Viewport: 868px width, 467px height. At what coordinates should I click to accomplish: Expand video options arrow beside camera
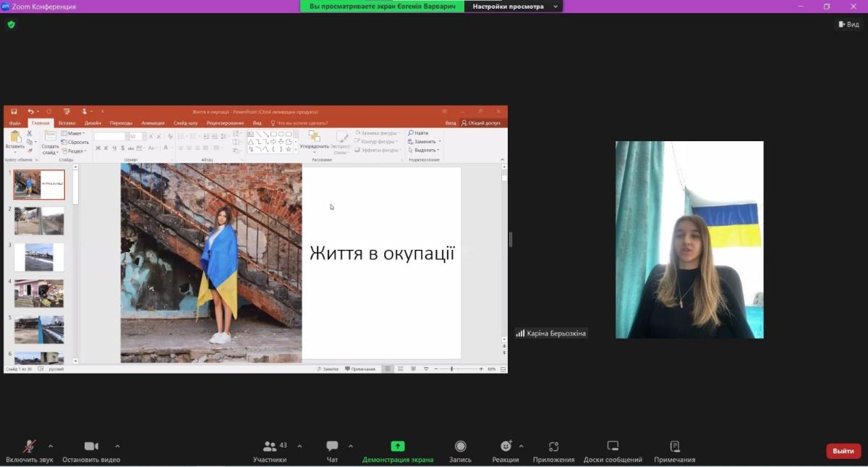(117, 446)
